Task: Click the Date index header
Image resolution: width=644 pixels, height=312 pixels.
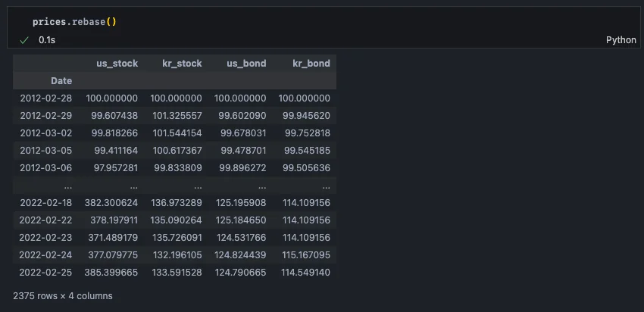Action: coord(61,80)
